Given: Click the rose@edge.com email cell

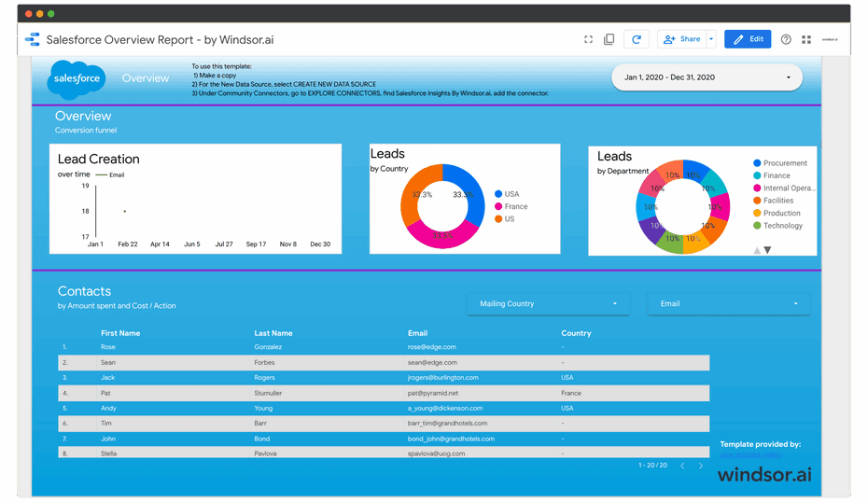Looking at the screenshot, I should pyautogui.click(x=432, y=347).
